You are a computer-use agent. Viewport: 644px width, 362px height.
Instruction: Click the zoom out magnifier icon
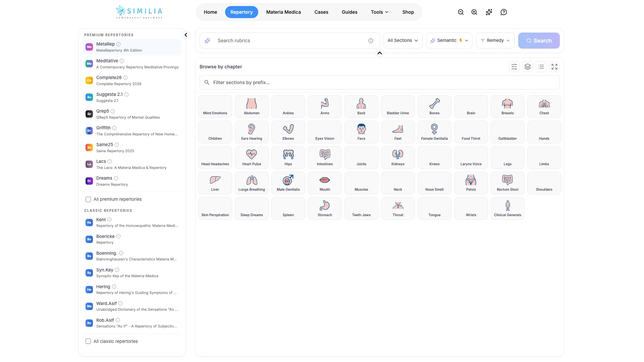pos(461,12)
